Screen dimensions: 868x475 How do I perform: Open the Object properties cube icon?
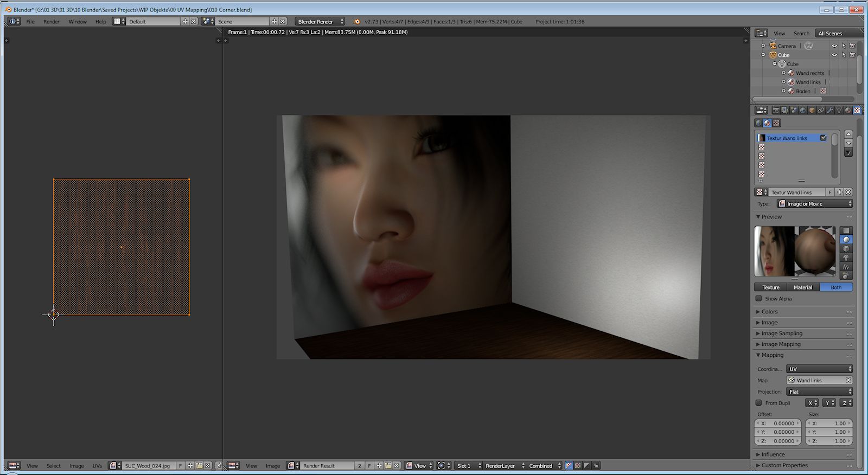click(812, 110)
